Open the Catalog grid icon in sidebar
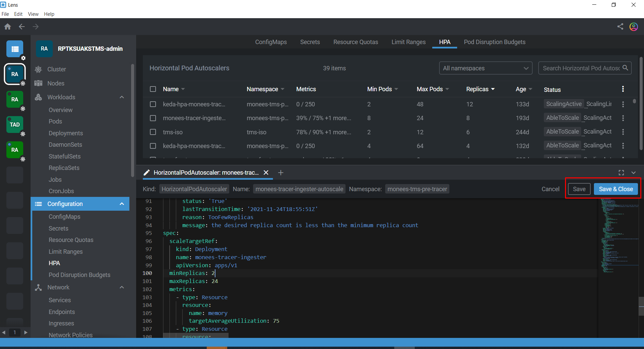Image resolution: width=644 pixels, height=349 pixels. click(x=15, y=49)
